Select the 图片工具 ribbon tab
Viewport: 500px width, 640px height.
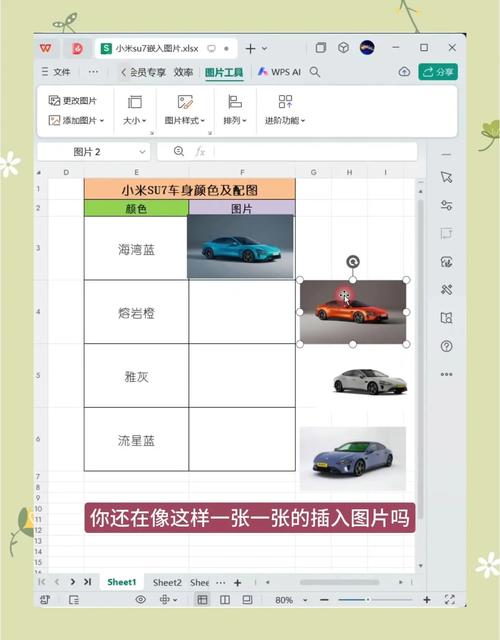click(224, 73)
